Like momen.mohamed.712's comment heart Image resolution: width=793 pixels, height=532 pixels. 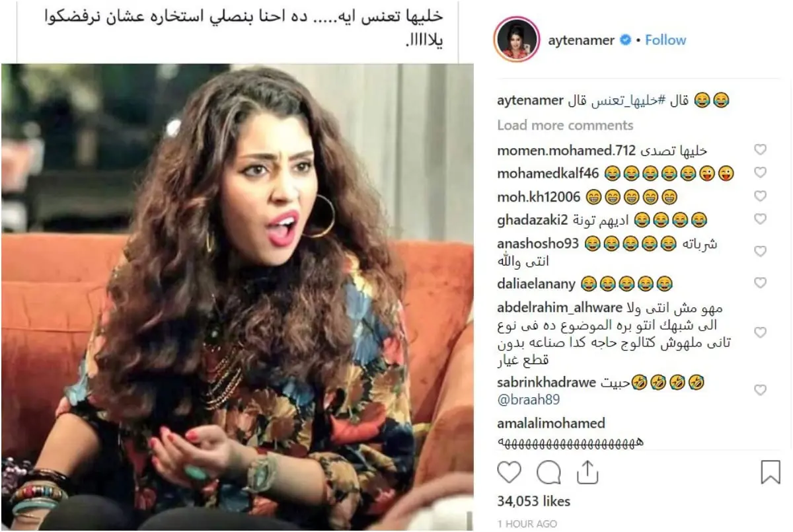760,150
